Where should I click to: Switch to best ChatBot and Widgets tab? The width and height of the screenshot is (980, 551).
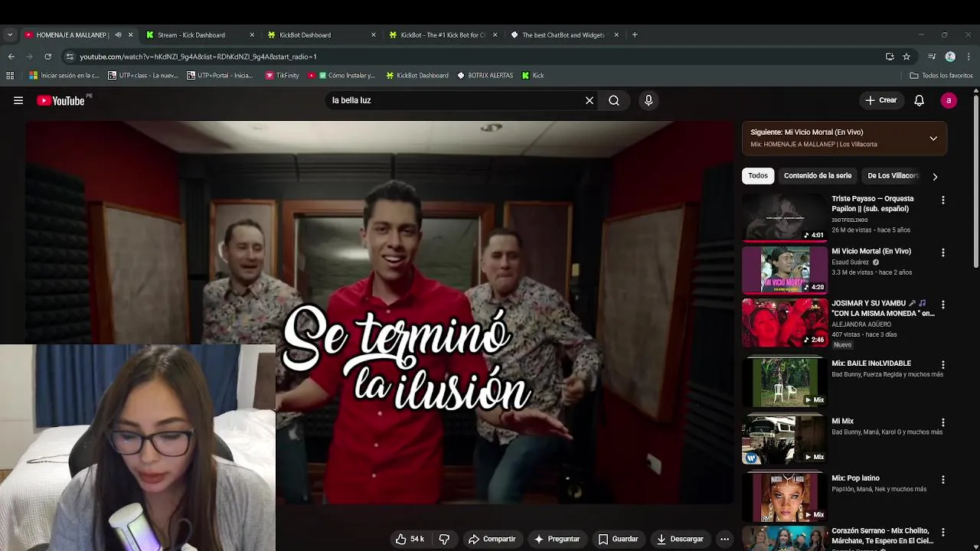[x=563, y=34]
